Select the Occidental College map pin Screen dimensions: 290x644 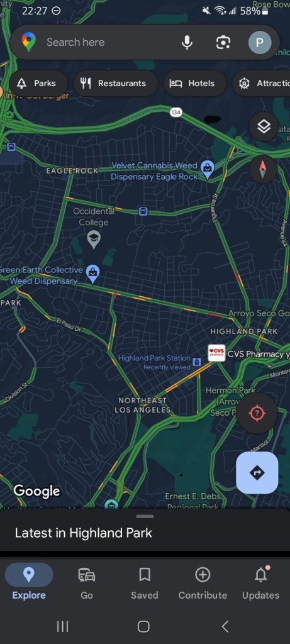pyautogui.click(x=94, y=239)
